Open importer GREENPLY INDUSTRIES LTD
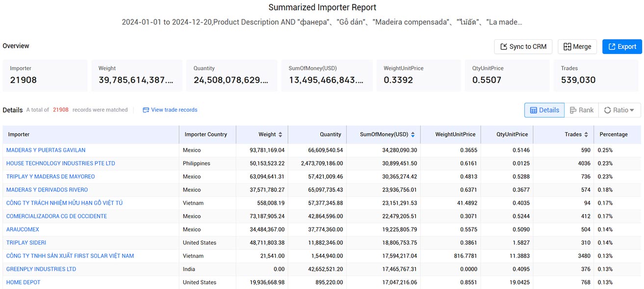 (x=41, y=269)
